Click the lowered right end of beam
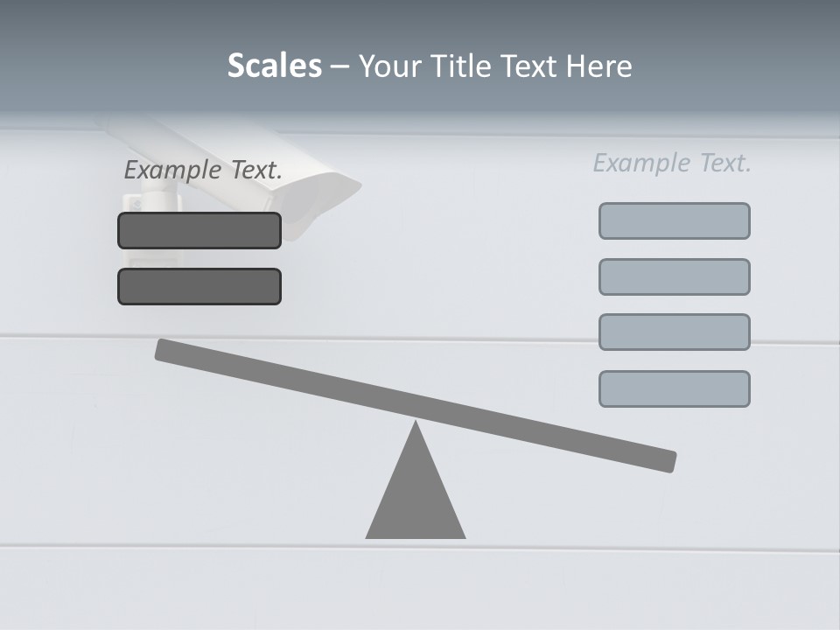This screenshot has width=840, height=630. click(663, 459)
